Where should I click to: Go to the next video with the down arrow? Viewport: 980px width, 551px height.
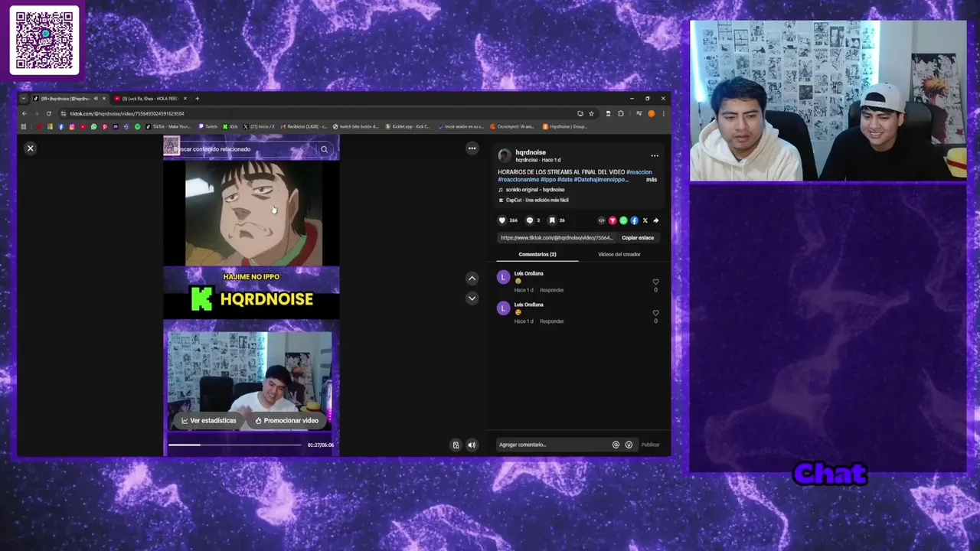tap(472, 298)
